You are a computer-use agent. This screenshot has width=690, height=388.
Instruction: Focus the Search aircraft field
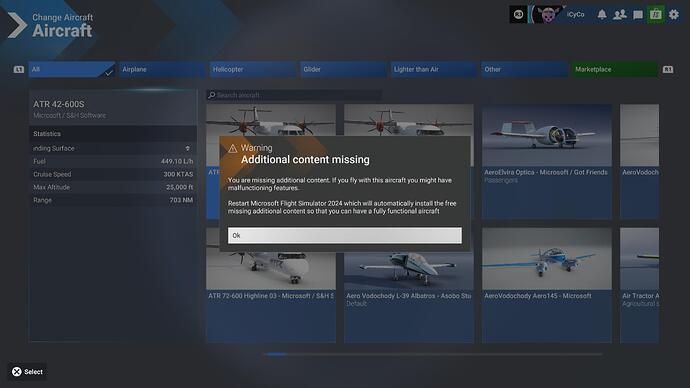pos(294,95)
